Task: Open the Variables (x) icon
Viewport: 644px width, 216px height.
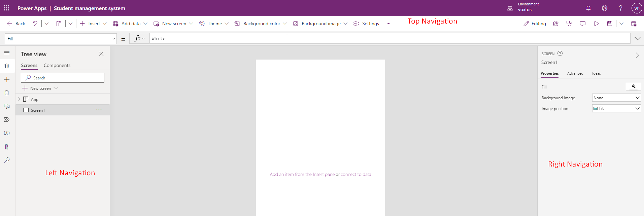Action: tap(7, 133)
